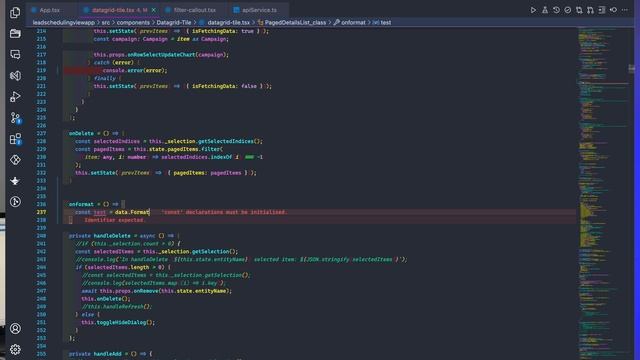Click console.error(error) on line 219
640x360 pixels.
135,70
